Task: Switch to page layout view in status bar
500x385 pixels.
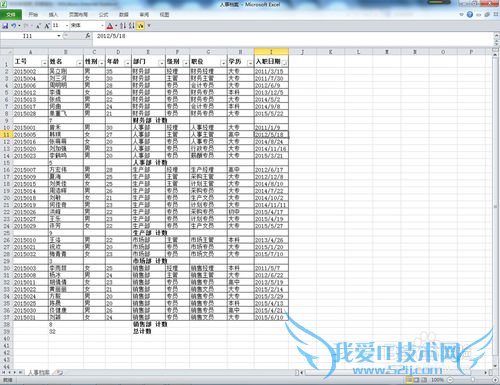Action: point(416,380)
